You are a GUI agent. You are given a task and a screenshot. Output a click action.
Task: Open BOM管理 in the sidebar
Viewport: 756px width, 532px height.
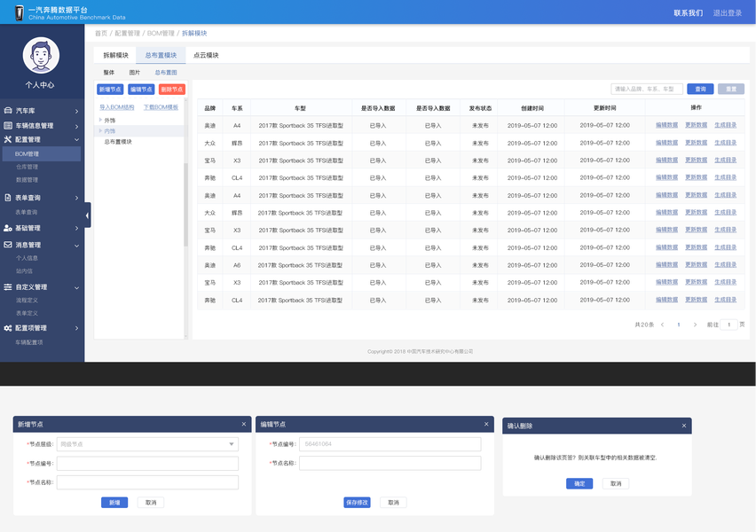click(x=42, y=153)
